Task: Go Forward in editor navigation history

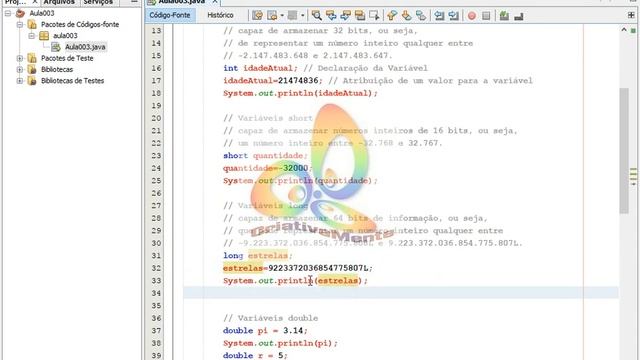Action: (292, 16)
